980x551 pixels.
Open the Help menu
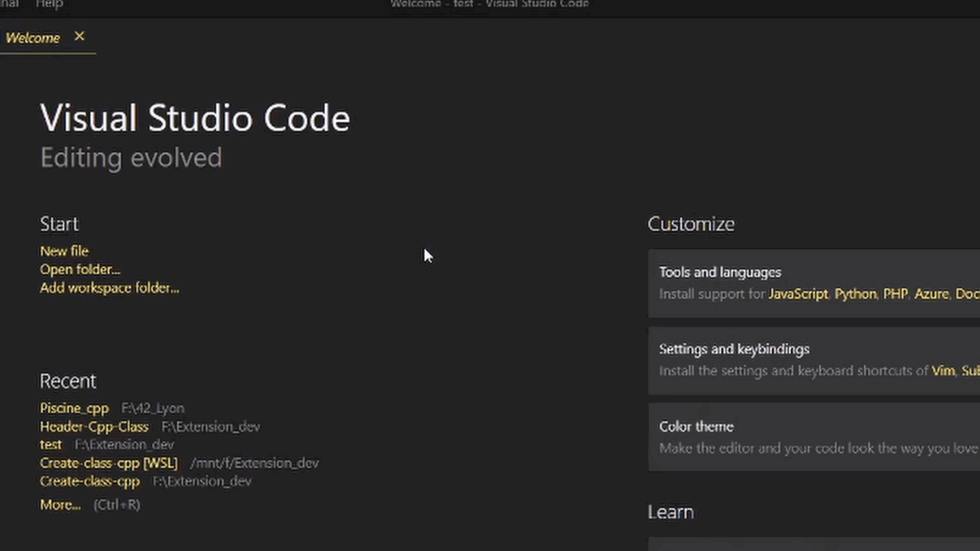48,4
